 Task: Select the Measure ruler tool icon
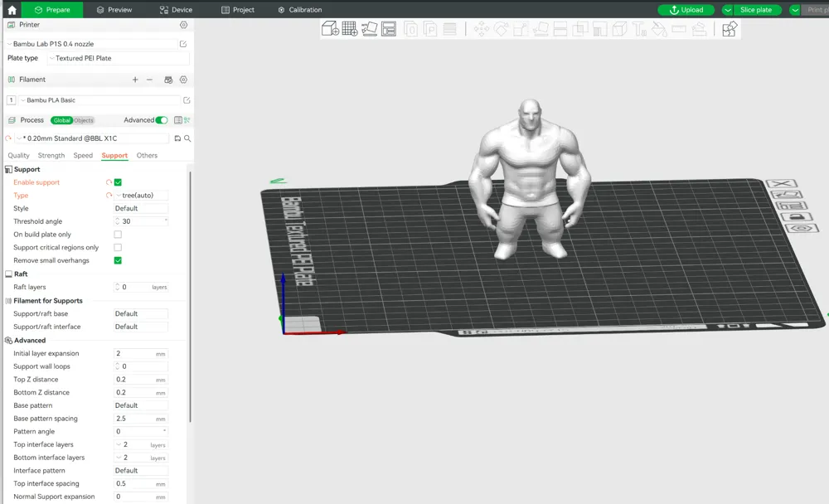pyautogui.click(x=679, y=29)
